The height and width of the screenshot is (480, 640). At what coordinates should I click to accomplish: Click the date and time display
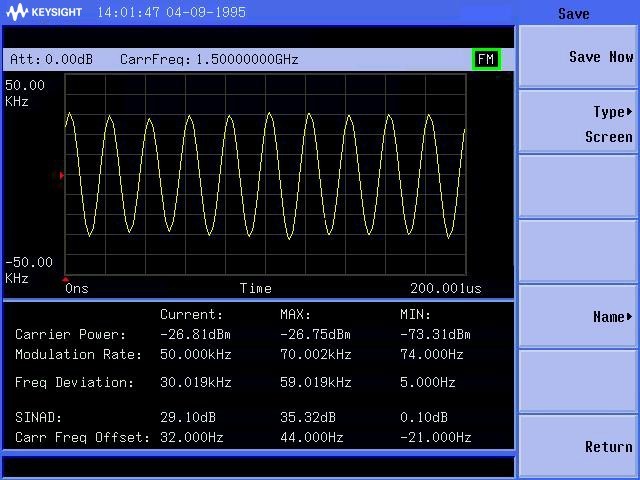coord(171,13)
